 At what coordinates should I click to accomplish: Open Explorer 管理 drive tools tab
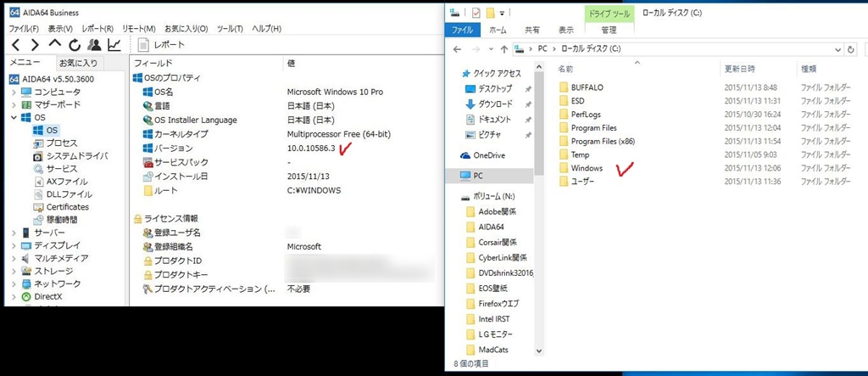tap(608, 30)
